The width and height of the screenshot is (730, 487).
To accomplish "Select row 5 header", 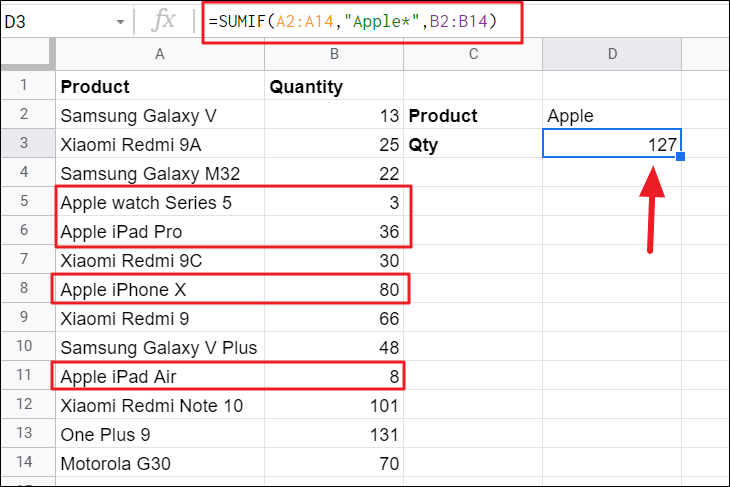I will coord(27,203).
